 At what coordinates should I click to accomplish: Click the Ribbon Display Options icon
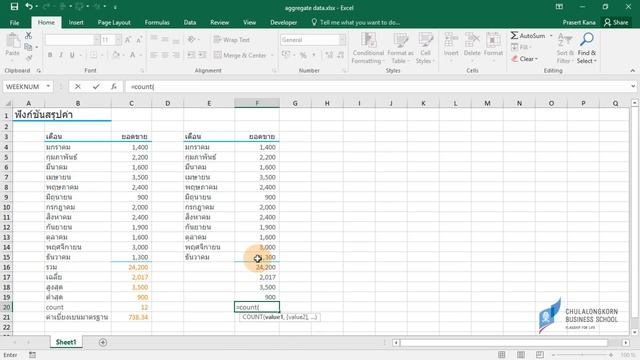559,7
